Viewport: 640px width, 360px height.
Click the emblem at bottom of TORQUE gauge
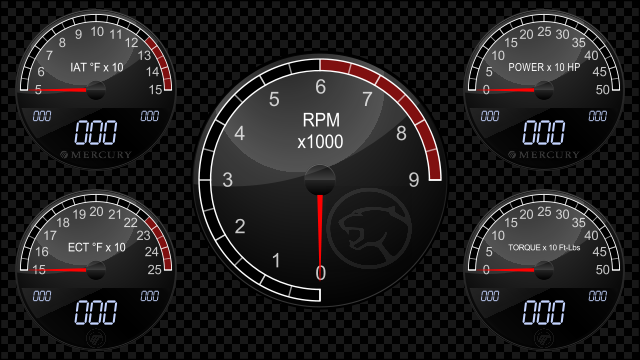pos(544,337)
